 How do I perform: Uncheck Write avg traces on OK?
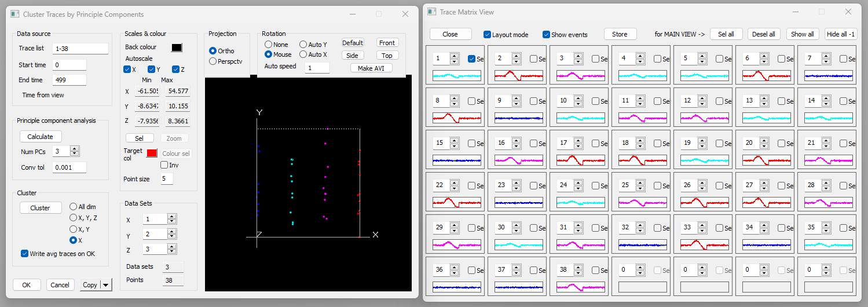pyautogui.click(x=25, y=254)
